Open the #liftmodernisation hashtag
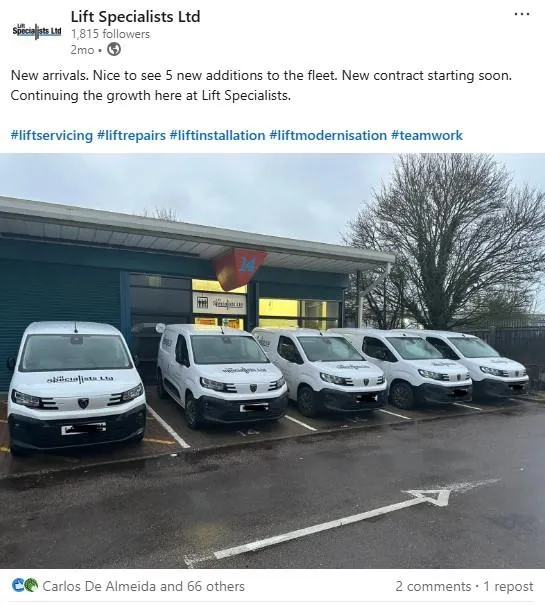 tap(328, 136)
